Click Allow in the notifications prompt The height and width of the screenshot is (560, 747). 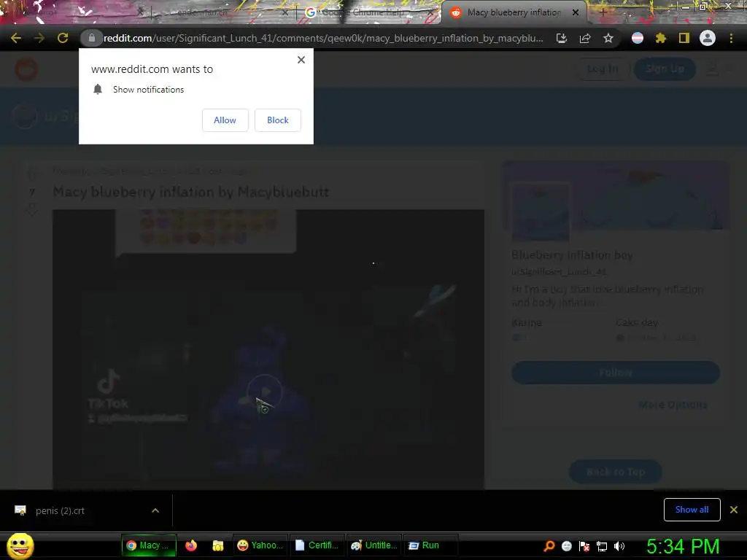pyautogui.click(x=225, y=120)
